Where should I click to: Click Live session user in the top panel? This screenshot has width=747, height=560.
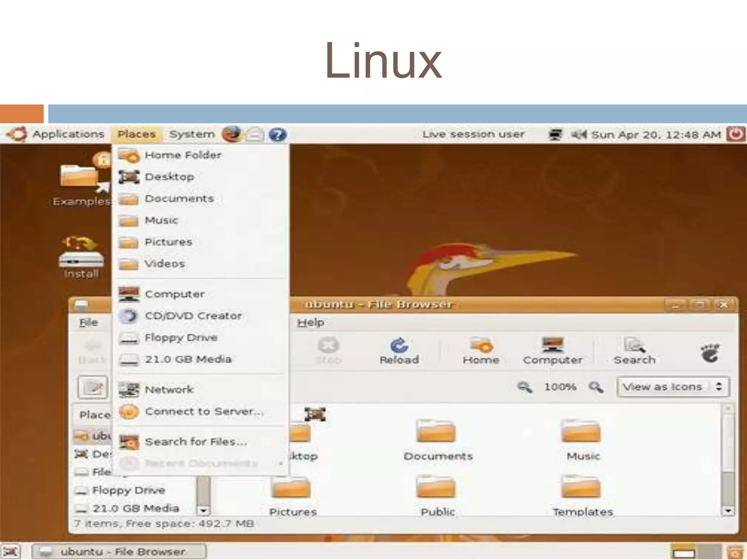pyautogui.click(x=473, y=134)
